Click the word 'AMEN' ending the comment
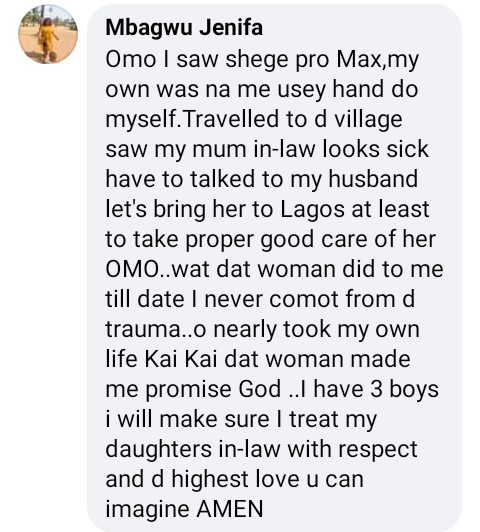 click(x=230, y=509)
